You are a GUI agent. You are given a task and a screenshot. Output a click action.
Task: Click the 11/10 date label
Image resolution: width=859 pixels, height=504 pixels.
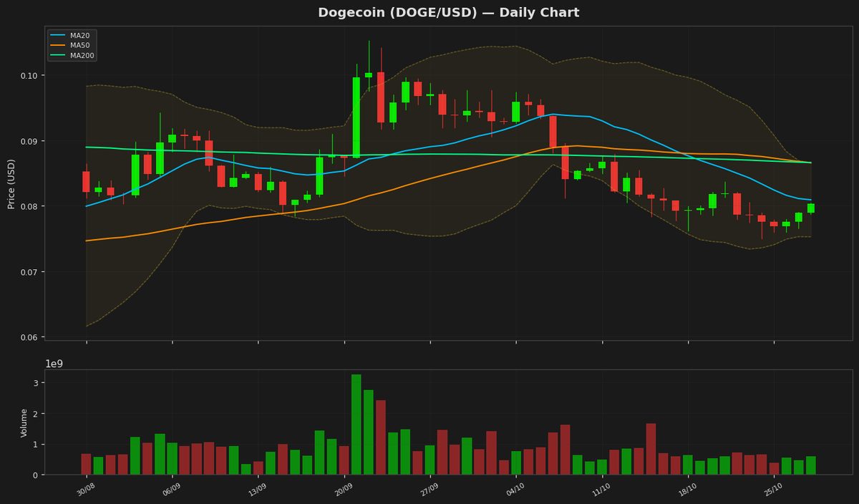coord(601,490)
